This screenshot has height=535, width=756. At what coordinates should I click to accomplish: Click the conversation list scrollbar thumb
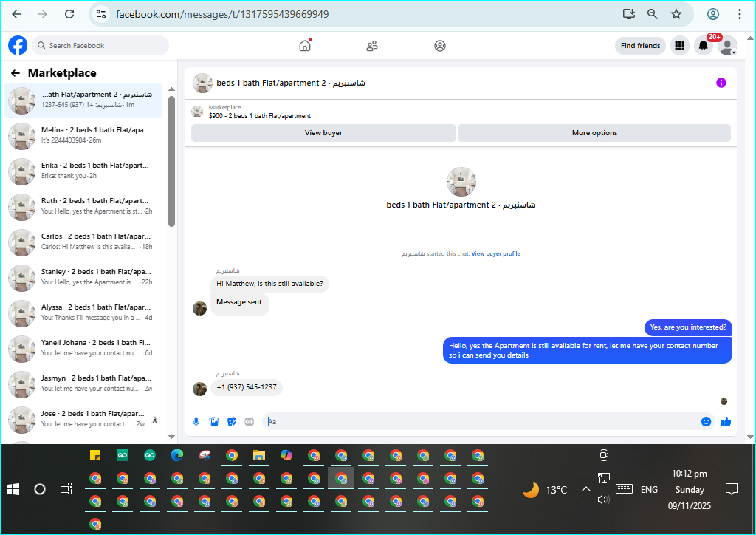click(171, 161)
